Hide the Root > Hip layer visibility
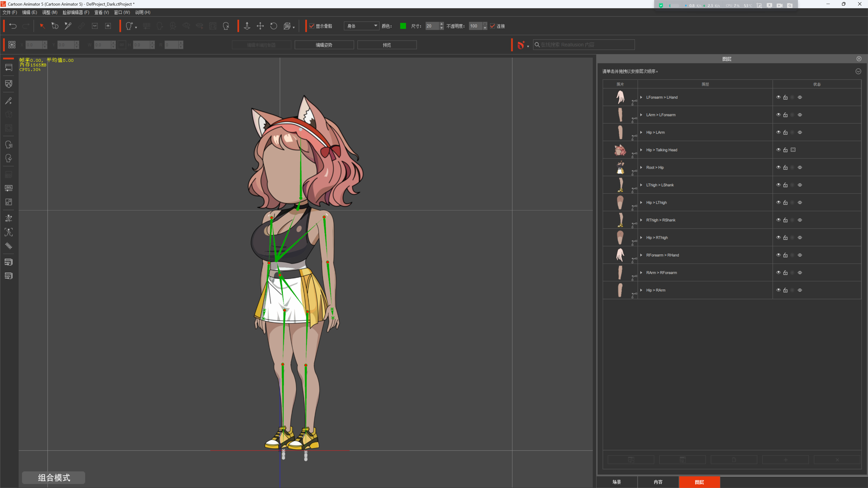The width and height of the screenshot is (868, 488). click(778, 167)
